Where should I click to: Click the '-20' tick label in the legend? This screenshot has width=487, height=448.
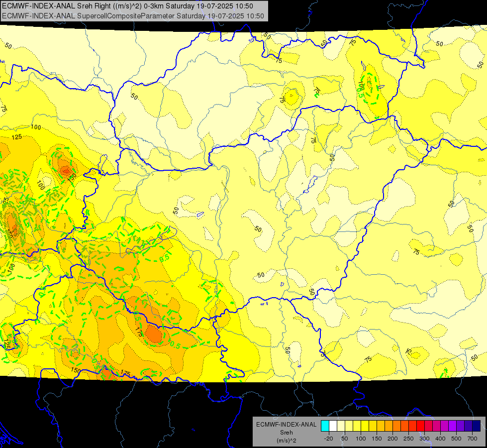coord(329,439)
